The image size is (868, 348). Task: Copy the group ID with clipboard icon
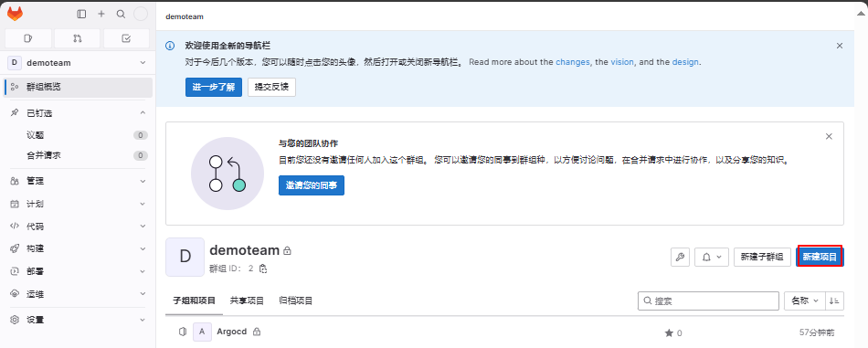point(263,269)
